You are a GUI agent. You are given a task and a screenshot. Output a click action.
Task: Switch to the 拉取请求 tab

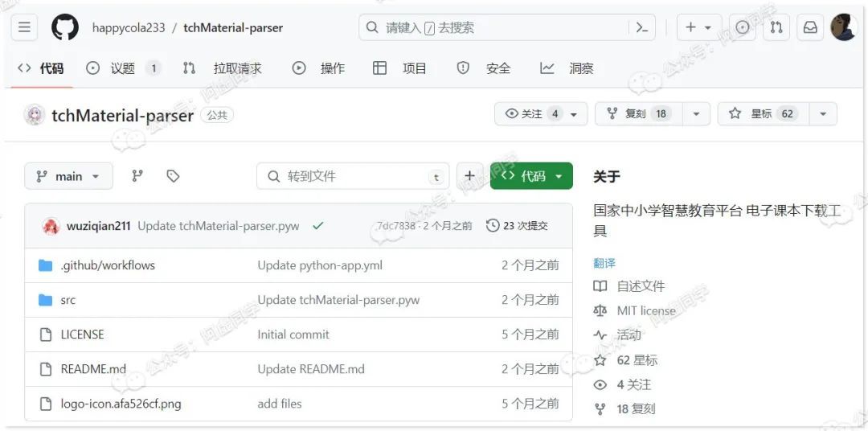(222, 68)
